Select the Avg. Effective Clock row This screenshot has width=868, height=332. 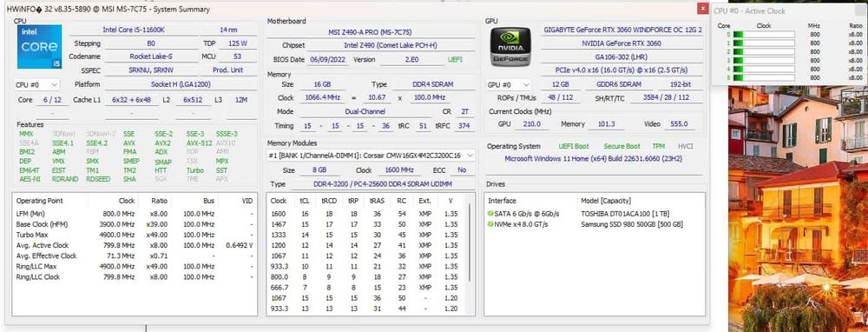(x=135, y=256)
